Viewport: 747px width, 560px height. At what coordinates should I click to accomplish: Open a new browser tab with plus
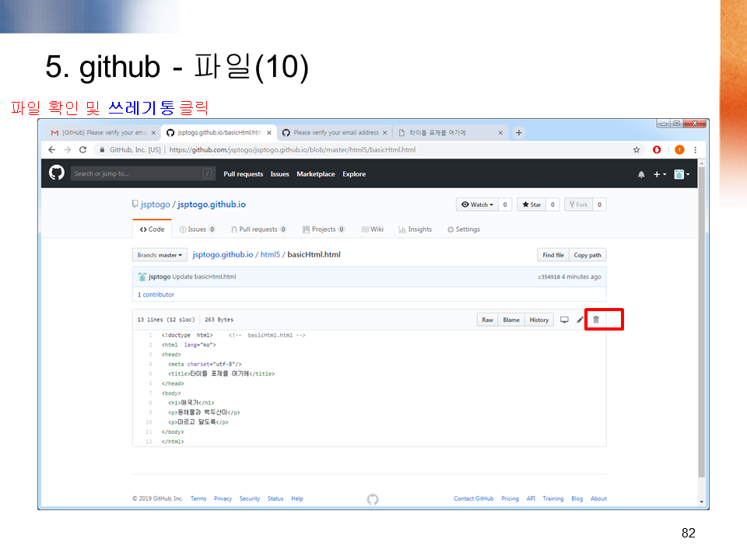pyautogui.click(x=519, y=133)
